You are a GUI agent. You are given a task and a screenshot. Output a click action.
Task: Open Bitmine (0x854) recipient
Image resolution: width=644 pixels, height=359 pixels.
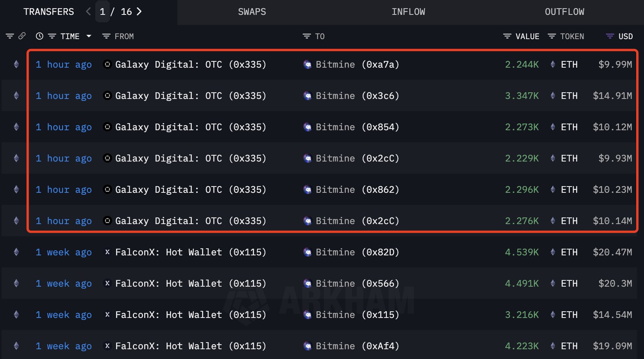pyautogui.click(x=358, y=127)
